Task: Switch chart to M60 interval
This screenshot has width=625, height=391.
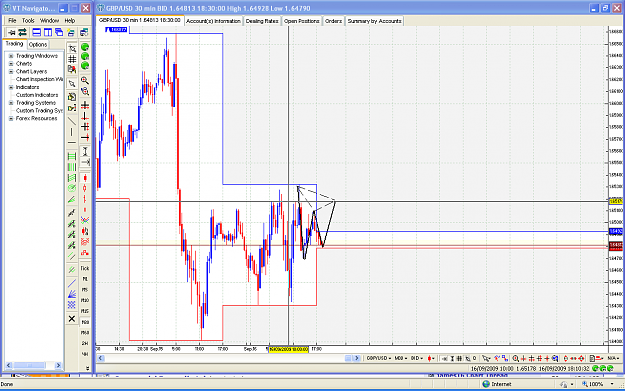Action: coord(85,332)
